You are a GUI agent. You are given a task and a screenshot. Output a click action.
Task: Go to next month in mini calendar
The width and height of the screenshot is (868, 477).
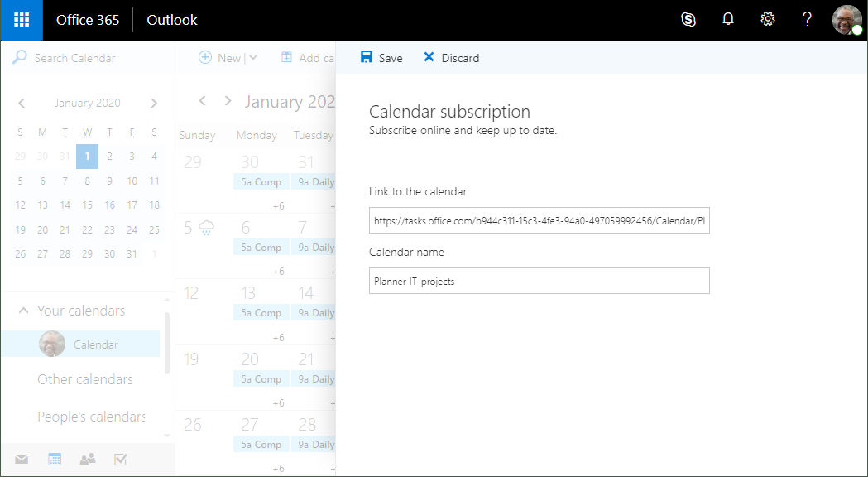coord(154,104)
